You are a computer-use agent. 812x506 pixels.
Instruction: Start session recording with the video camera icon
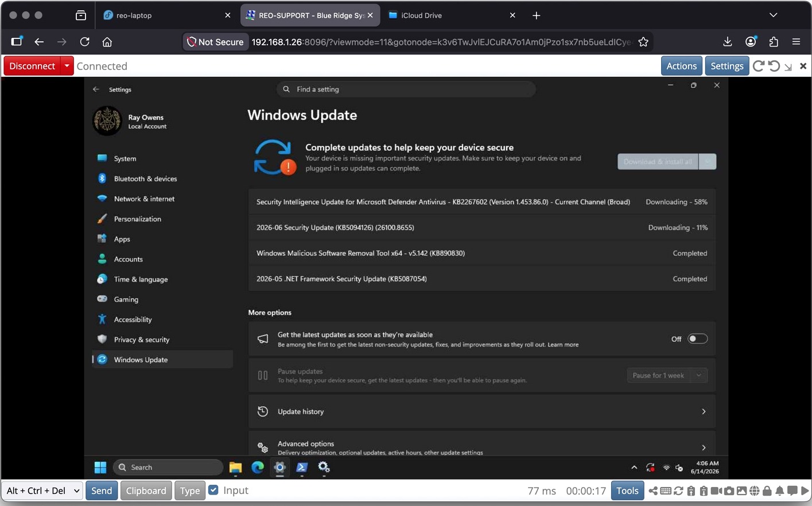tap(716, 491)
